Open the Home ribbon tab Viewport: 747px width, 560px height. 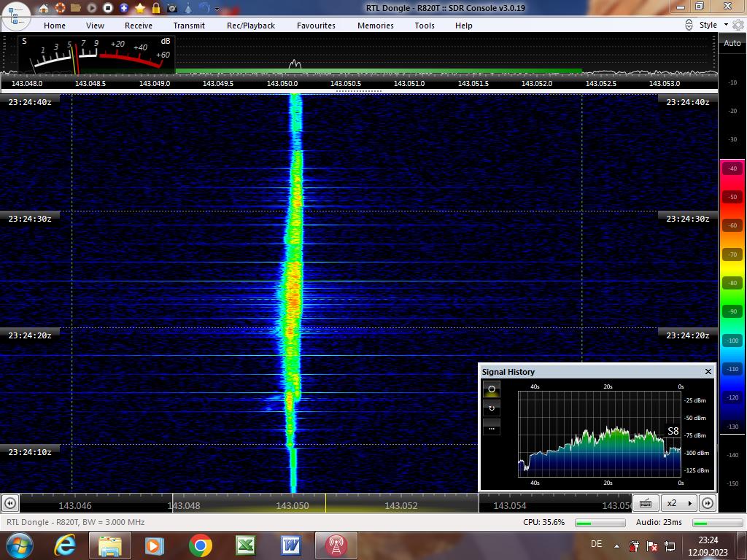pos(55,26)
